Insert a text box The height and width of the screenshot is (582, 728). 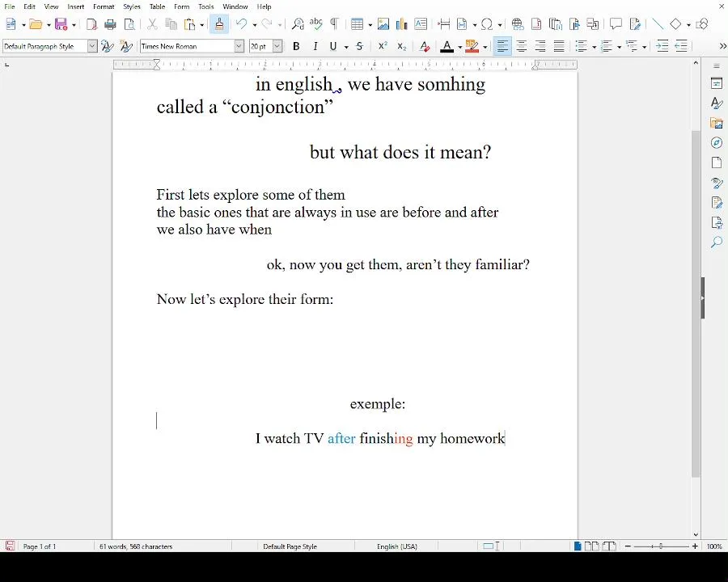(421, 24)
